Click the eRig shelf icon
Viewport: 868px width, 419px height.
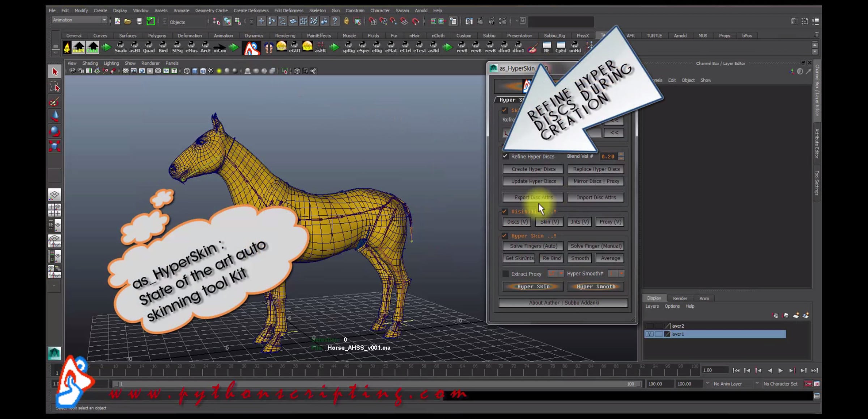[376, 47]
